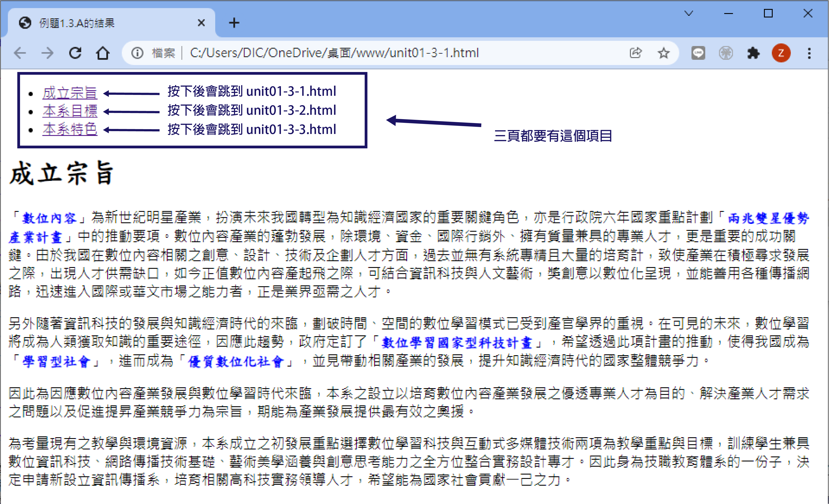The image size is (829, 504).
Task: Reload the current page
Action: 75,53
